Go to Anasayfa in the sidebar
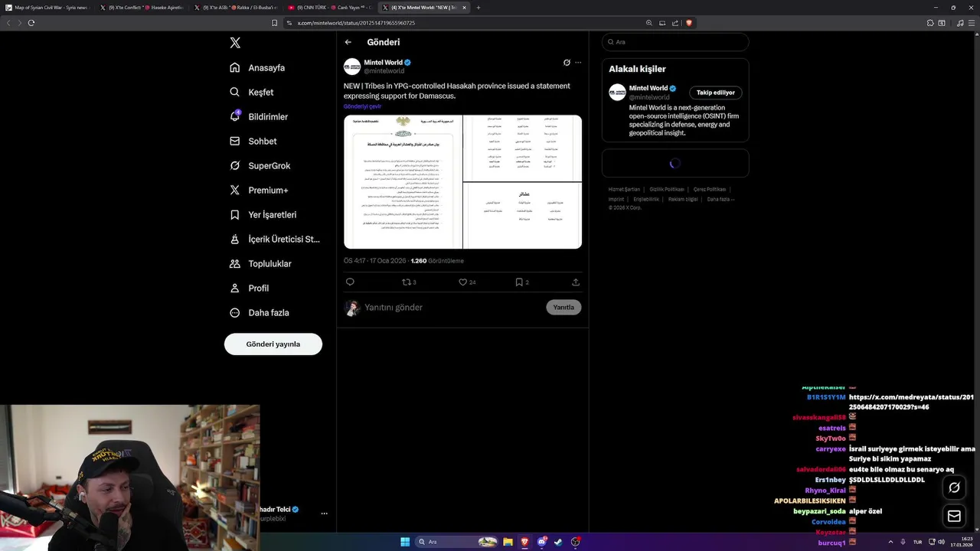 (257, 67)
